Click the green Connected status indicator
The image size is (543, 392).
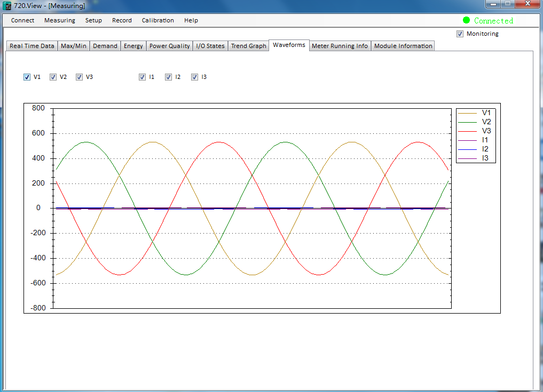click(466, 20)
